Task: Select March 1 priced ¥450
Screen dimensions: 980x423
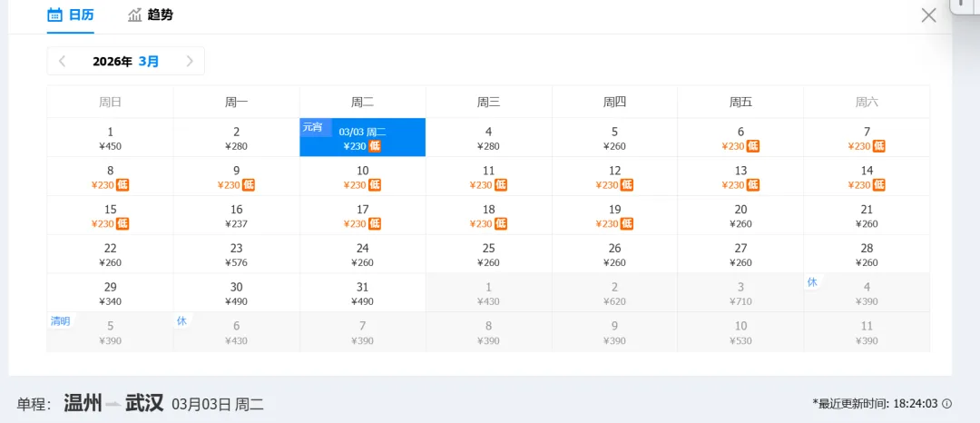Action: click(110, 138)
